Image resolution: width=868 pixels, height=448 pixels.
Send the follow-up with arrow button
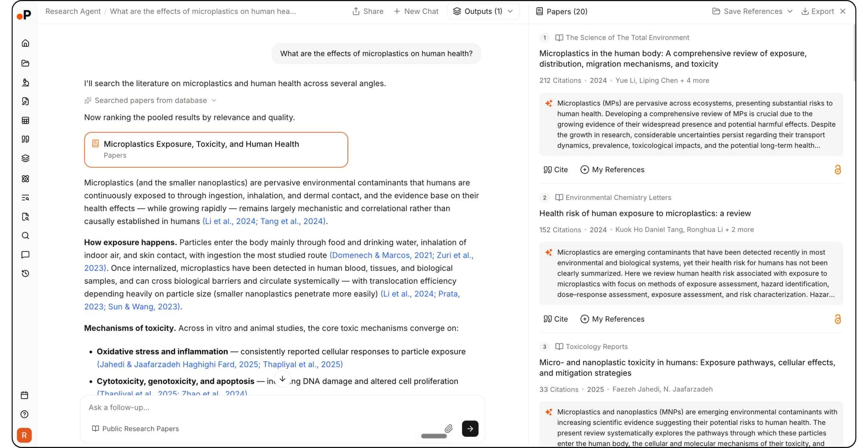[470, 428]
